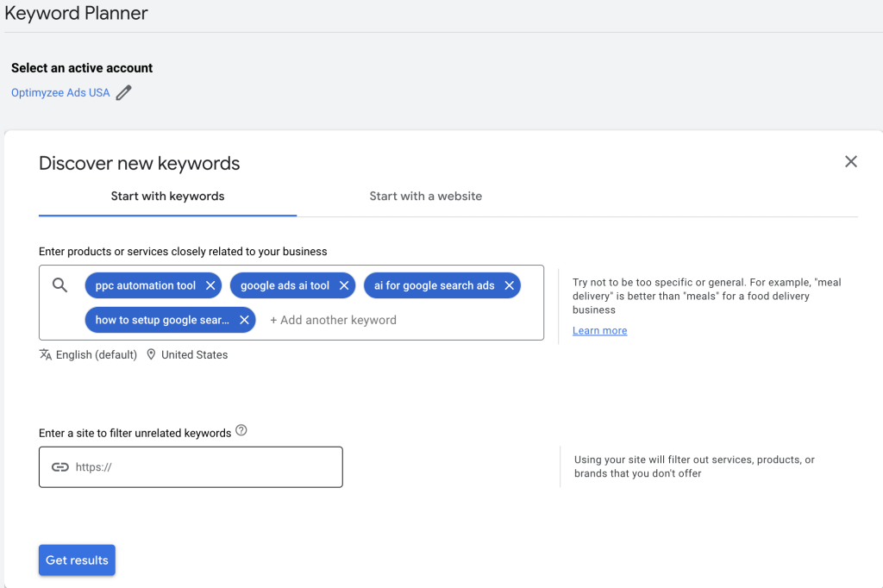883x588 pixels.
Task: Click the pencil edit icon beside account name
Action: coord(123,93)
